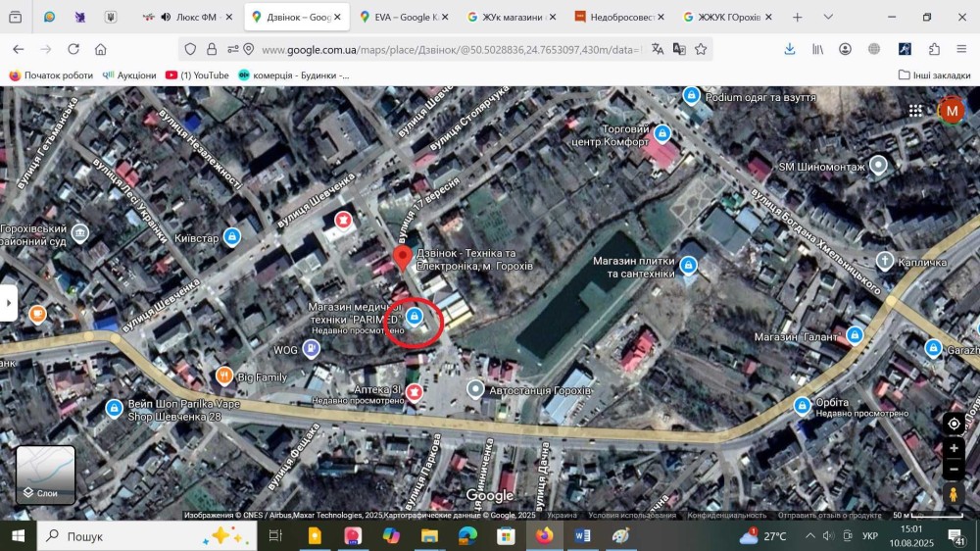
Task: Open the Google apps grid icon
Action: [x=915, y=111]
